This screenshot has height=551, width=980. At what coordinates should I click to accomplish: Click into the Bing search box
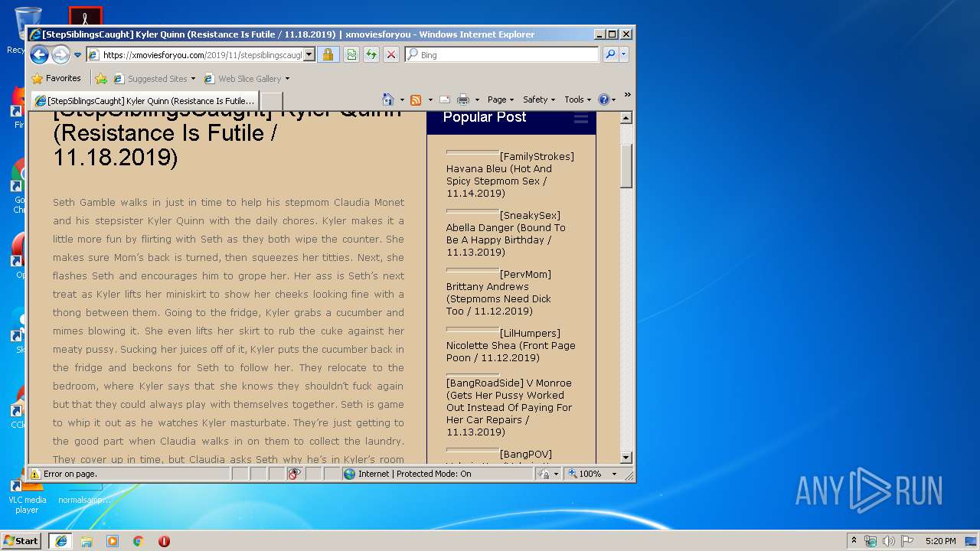(x=502, y=55)
